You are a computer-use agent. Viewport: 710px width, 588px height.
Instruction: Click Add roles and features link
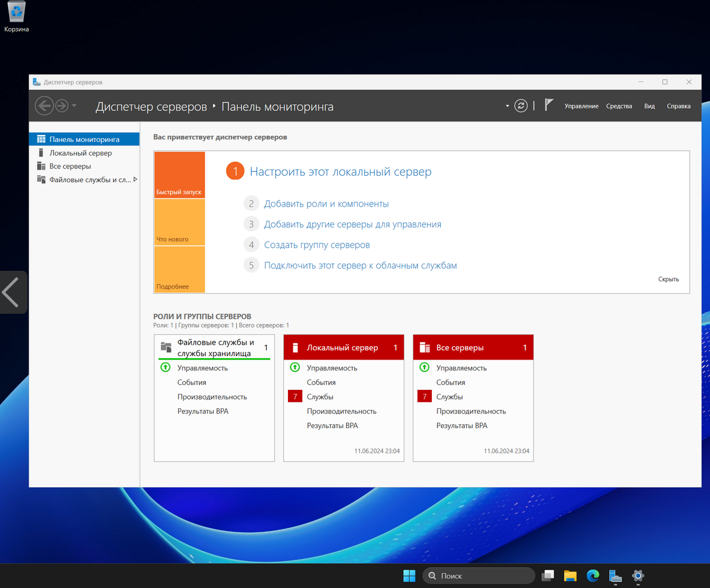[x=326, y=204]
